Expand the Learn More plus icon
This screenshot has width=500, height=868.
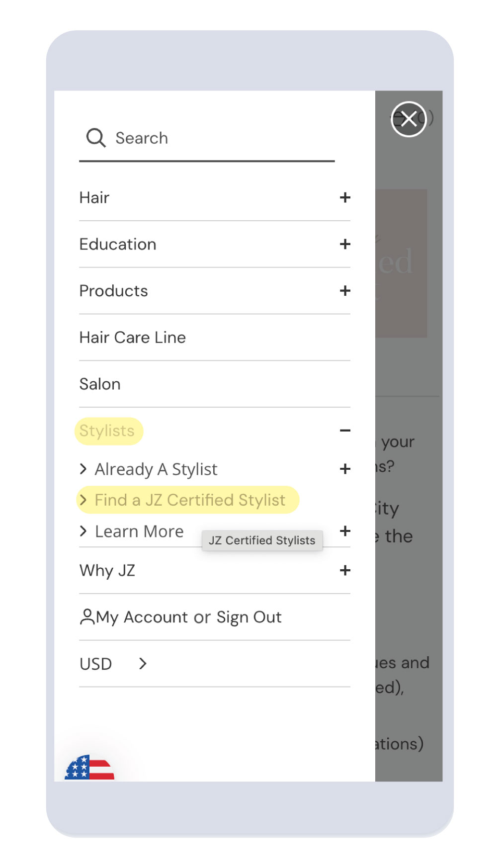coord(345,531)
